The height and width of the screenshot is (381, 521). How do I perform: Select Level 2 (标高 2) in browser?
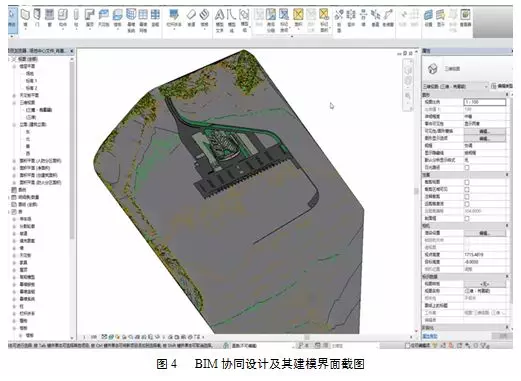tap(31, 88)
